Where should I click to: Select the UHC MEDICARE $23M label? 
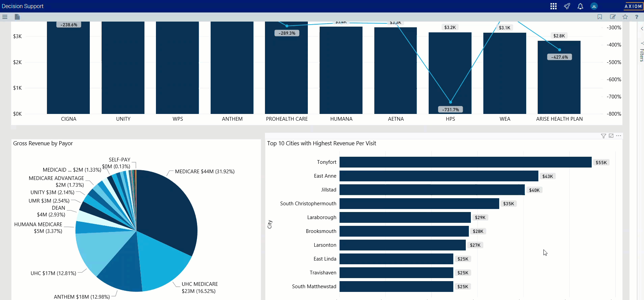tap(200, 288)
